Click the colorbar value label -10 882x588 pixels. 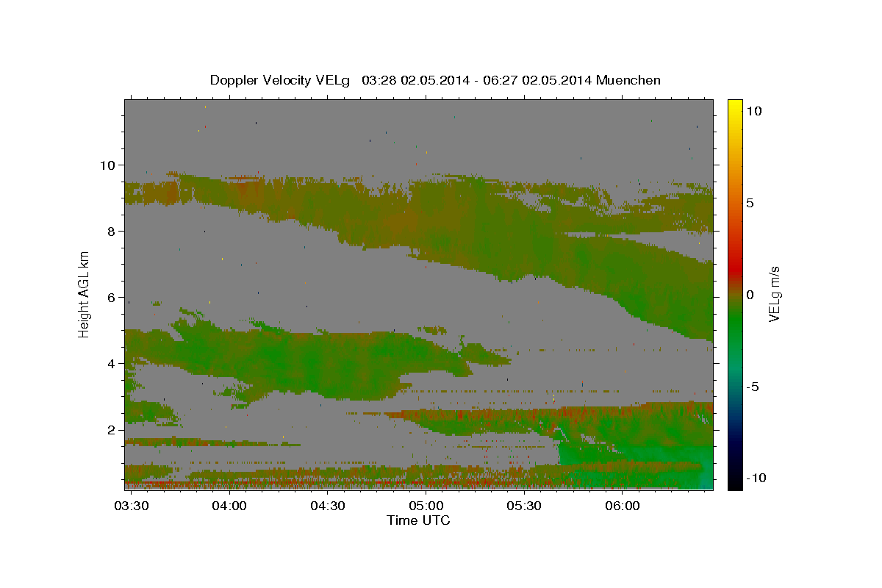(x=756, y=478)
